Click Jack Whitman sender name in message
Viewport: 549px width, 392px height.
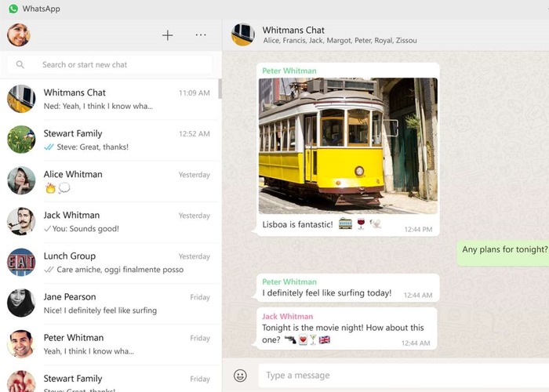click(288, 317)
